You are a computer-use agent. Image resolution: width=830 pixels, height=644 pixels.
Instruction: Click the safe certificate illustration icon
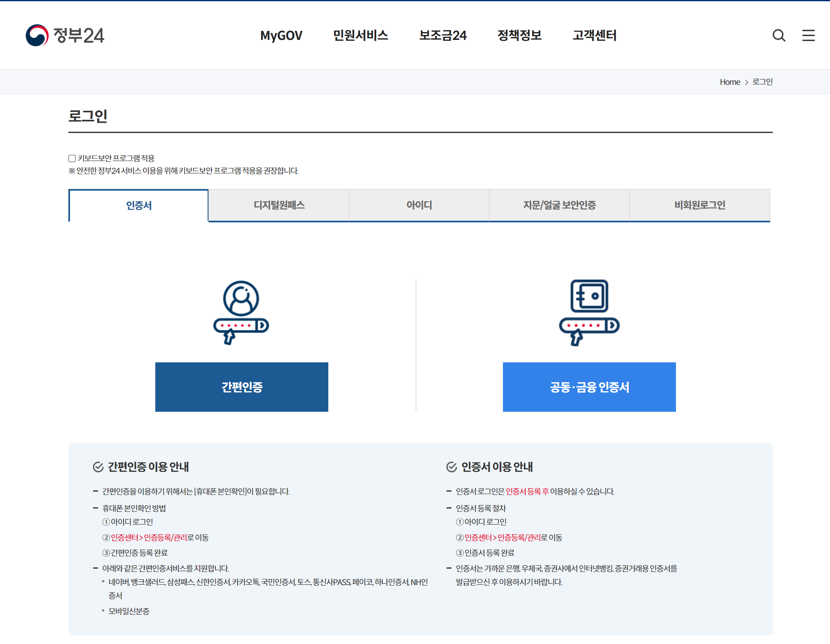coord(589,313)
